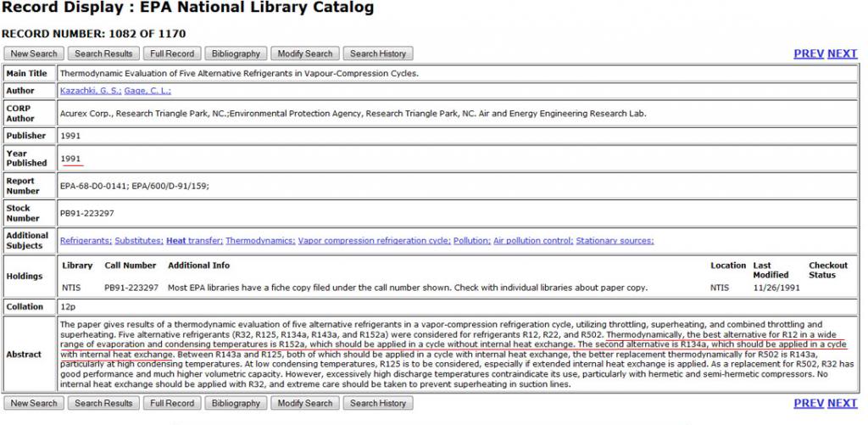
Task: Open the Heat transfer subject link
Action: coord(195,240)
